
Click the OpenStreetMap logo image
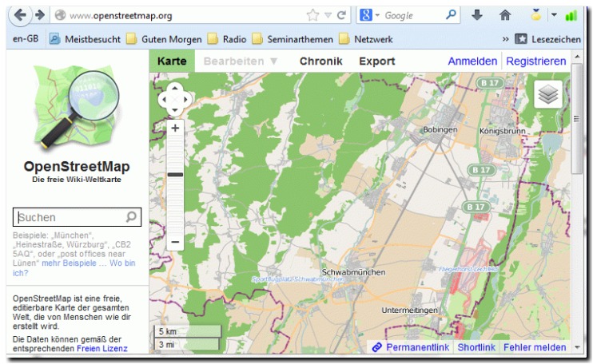pos(77,108)
